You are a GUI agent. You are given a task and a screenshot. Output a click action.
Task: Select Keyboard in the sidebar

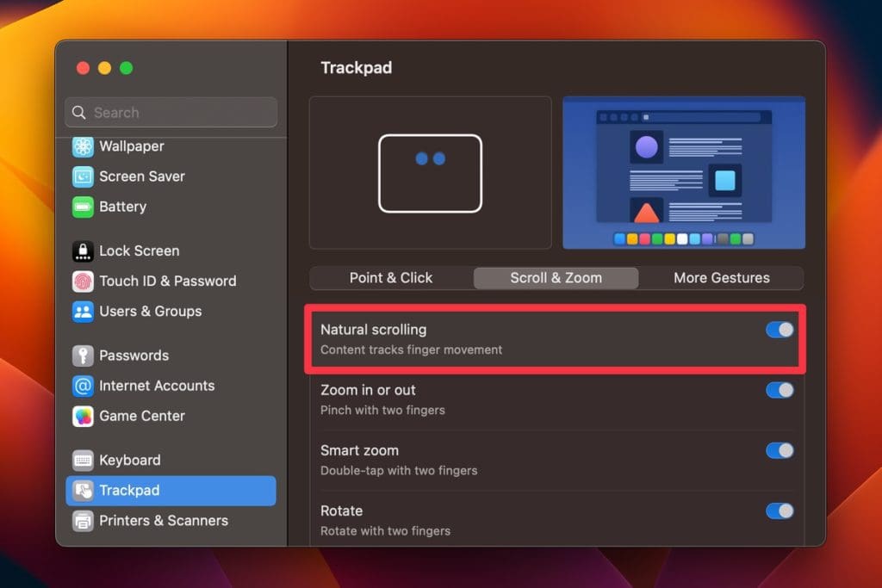[x=171, y=460]
